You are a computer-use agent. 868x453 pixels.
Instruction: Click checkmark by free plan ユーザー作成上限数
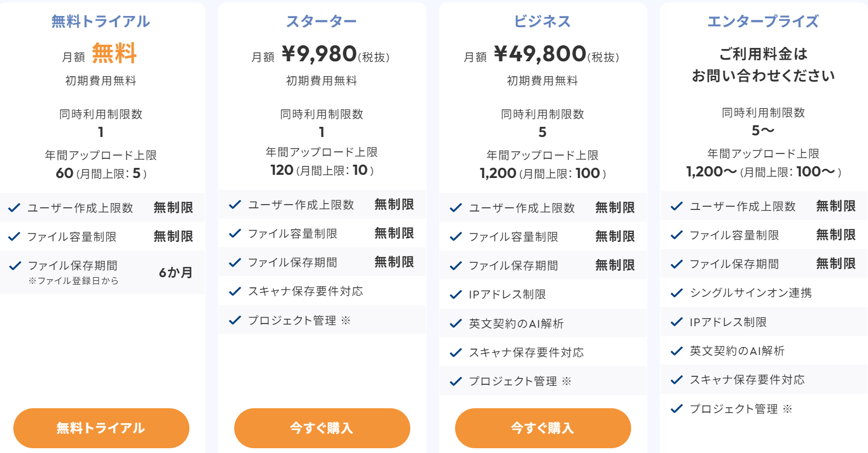click(15, 208)
